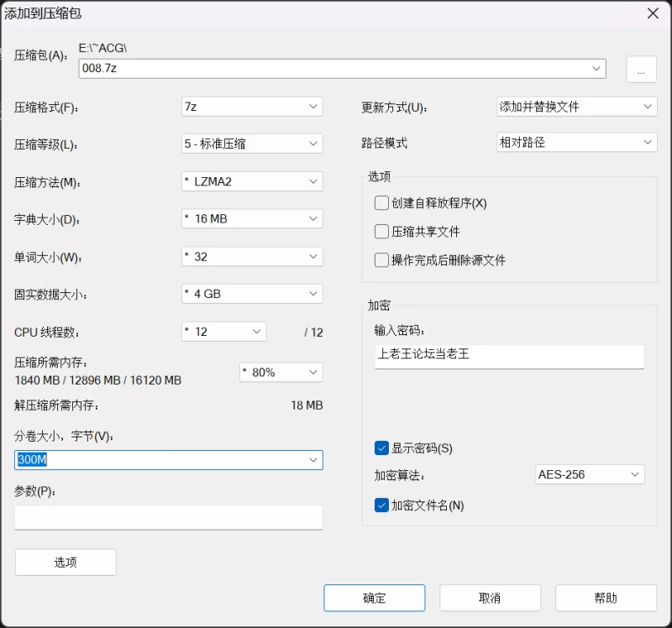Click the E:\~ACG\ path text
This screenshot has width=672, height=628.
pyautogui.click(x=102, y=48)
